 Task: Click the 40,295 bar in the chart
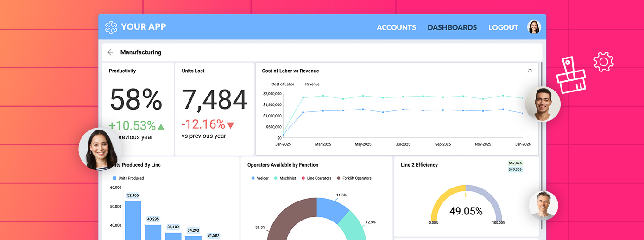click(153, 232)
